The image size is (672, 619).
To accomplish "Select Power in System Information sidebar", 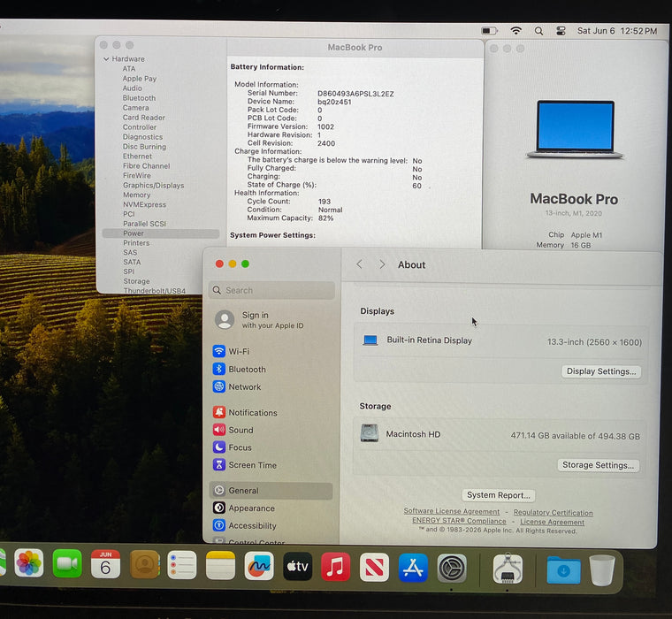I will (161, 233).
